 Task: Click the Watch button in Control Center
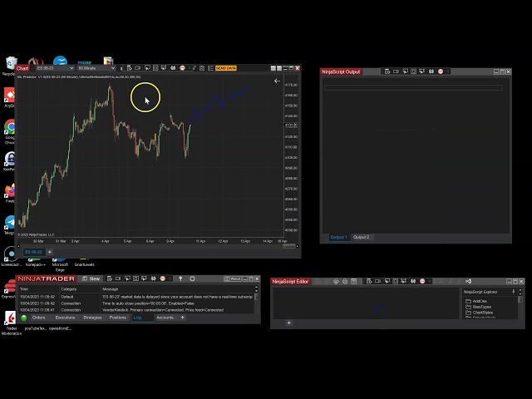(233, 278)
